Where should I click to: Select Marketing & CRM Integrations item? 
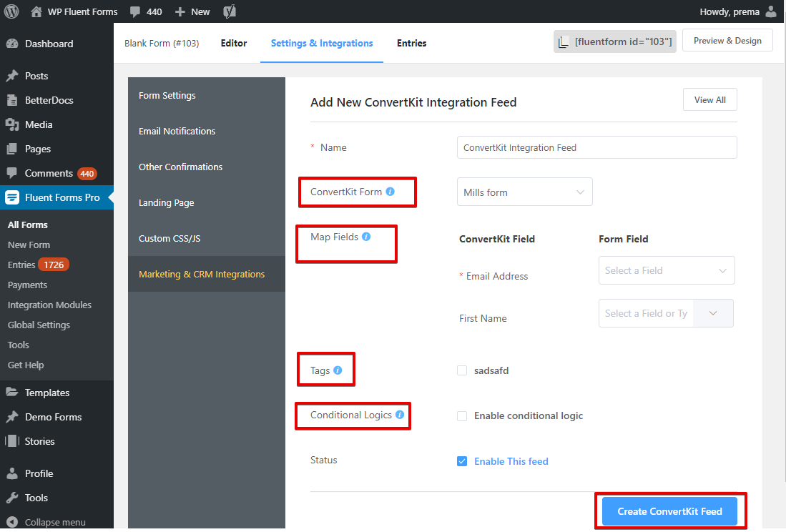tap(207, 274)
